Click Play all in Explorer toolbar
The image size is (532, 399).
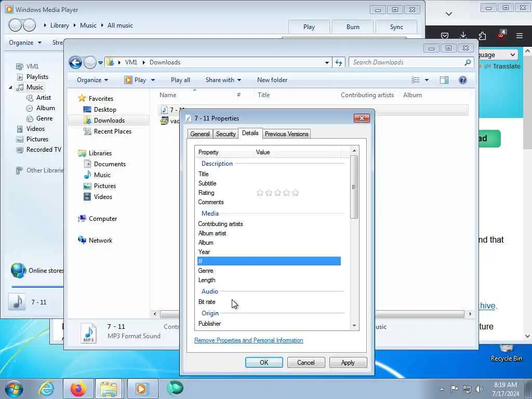click(x=180, y=80)
